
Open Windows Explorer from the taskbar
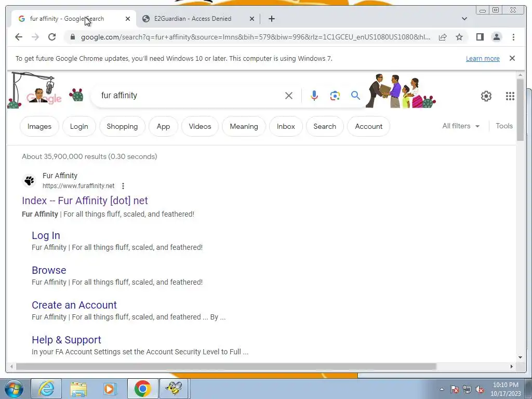(x=78, y=389)
